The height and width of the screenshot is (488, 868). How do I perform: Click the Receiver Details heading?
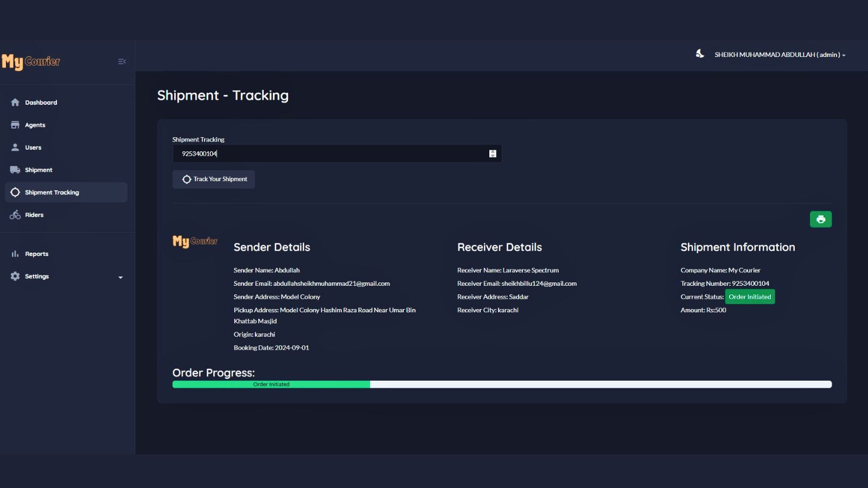[x=500, y=247]
